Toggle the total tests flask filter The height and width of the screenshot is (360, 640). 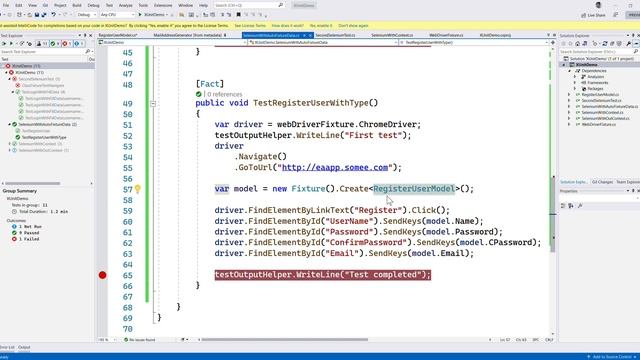click(x=42, y=43)
